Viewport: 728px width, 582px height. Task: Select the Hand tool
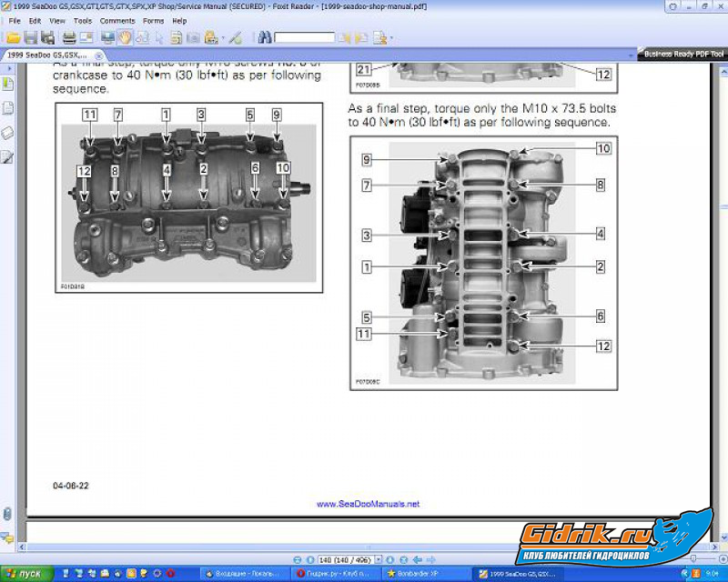125,37
